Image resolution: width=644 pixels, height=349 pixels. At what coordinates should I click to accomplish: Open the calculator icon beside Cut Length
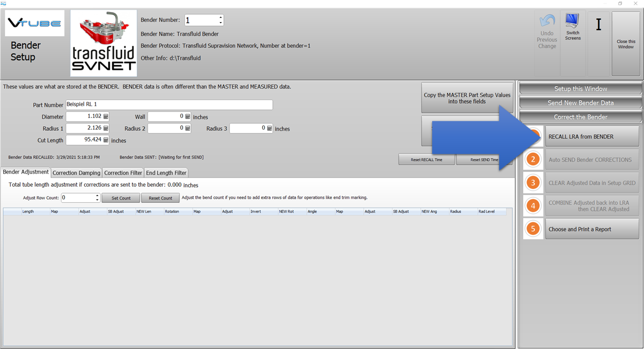click(106, 140)
